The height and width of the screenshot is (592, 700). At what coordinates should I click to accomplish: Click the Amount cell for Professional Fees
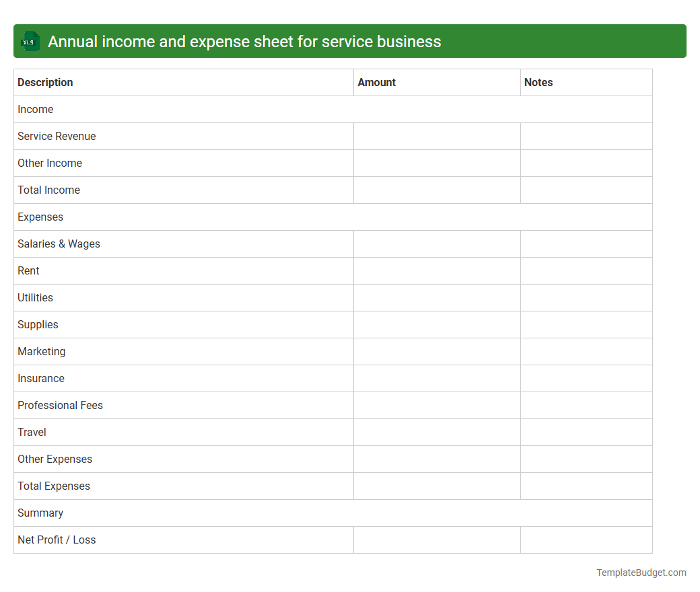[x=436, y=405]
